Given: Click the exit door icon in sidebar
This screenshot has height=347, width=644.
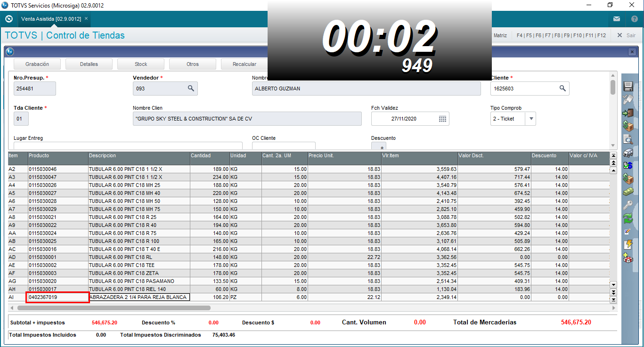Looking at the screenshot, I should coord(628,113).
